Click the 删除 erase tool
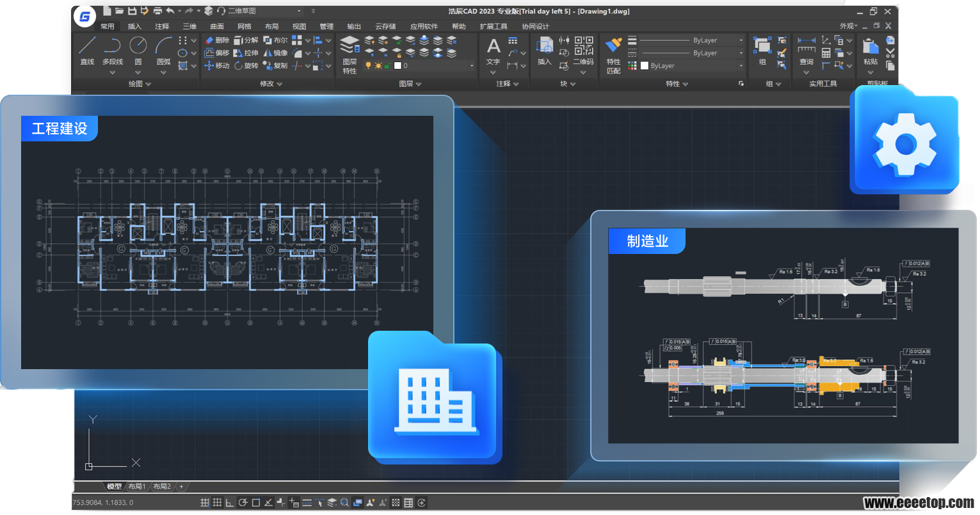 pyautogui.click(x=217, y=40)
